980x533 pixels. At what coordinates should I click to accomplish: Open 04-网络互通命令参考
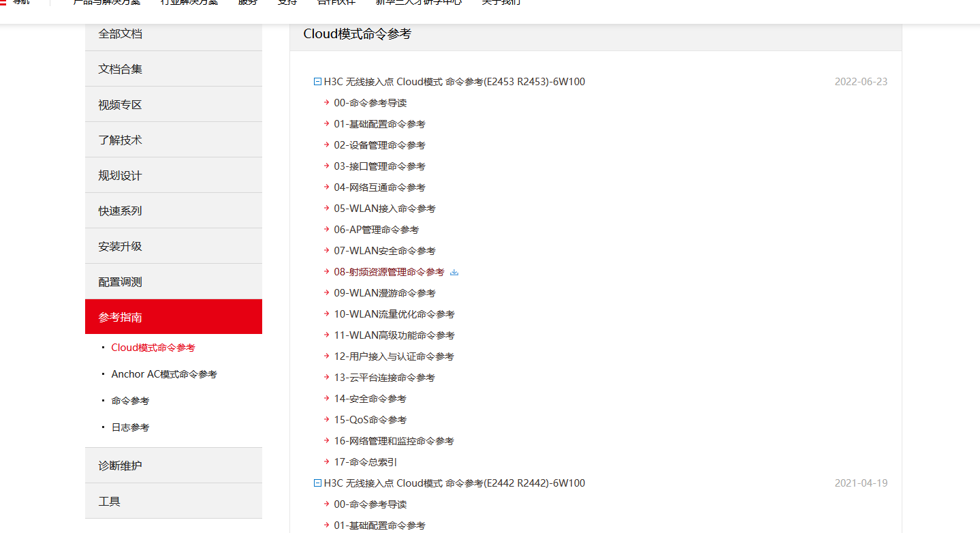pos(379,187)
